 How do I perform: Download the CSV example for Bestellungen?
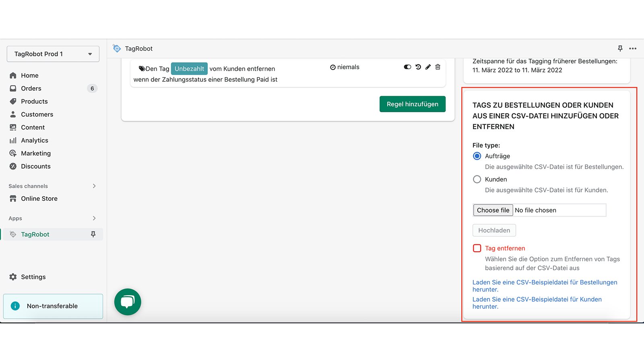click(x=545, y=286)
